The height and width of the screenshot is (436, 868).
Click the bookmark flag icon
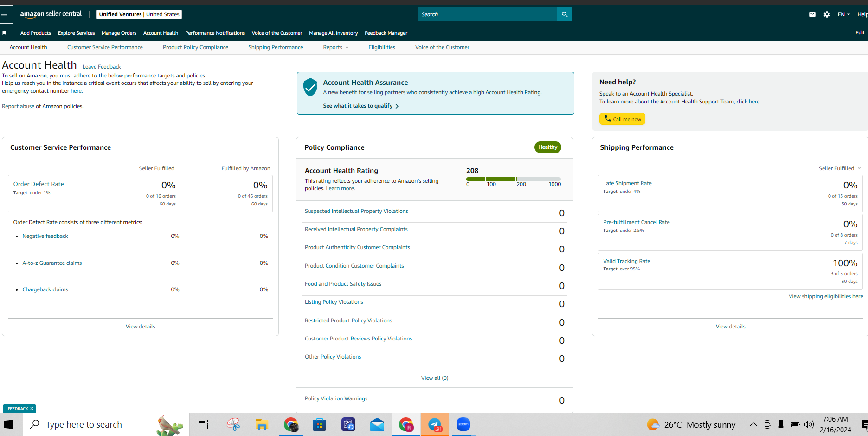(4, 33)
